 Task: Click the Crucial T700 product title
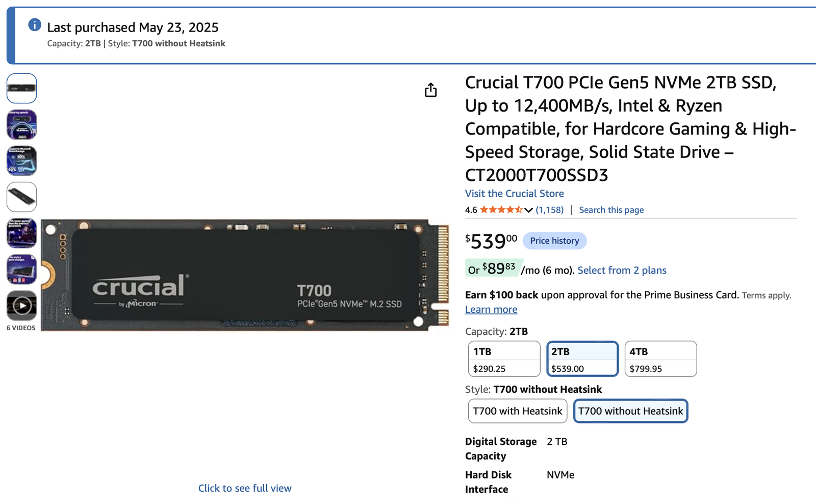tap(630, 128)
